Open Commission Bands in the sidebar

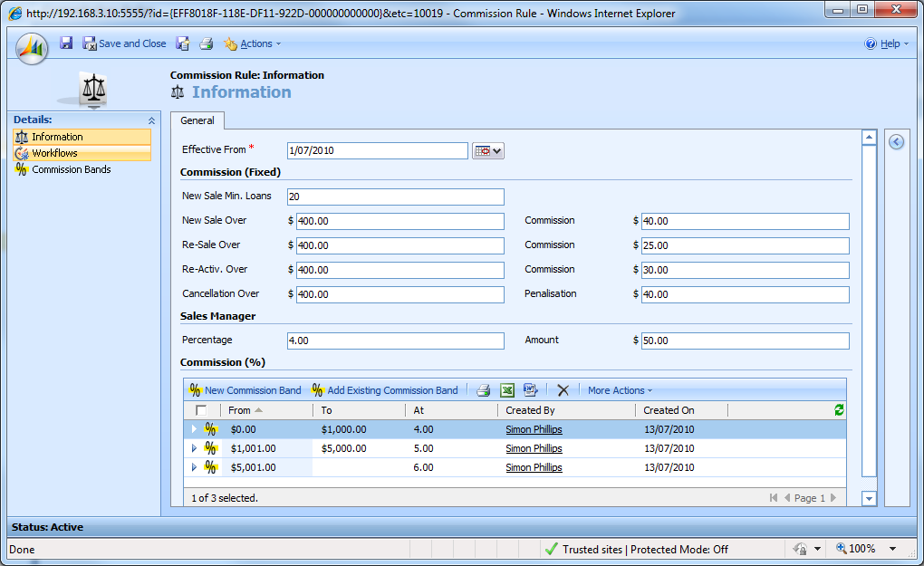[x=72, y=169]
